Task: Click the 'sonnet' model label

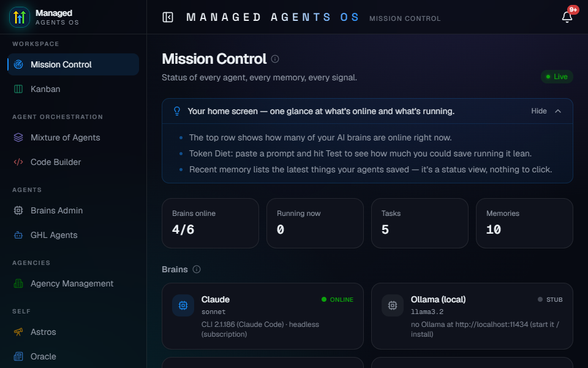Action: click(213, 312)
